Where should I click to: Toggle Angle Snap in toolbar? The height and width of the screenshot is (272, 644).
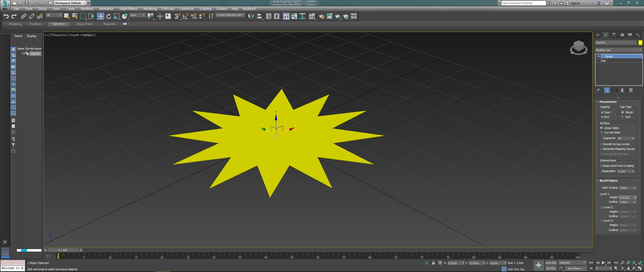pos(185,16)
